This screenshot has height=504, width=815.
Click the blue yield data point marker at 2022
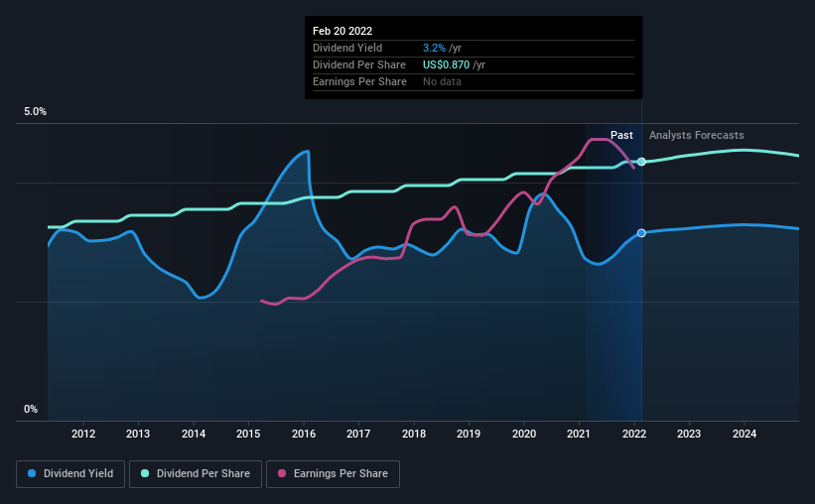(x=641, y=233)
